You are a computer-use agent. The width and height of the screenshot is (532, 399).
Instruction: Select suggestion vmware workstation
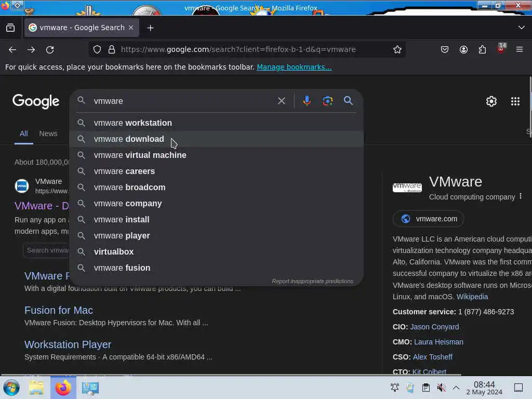217,123
